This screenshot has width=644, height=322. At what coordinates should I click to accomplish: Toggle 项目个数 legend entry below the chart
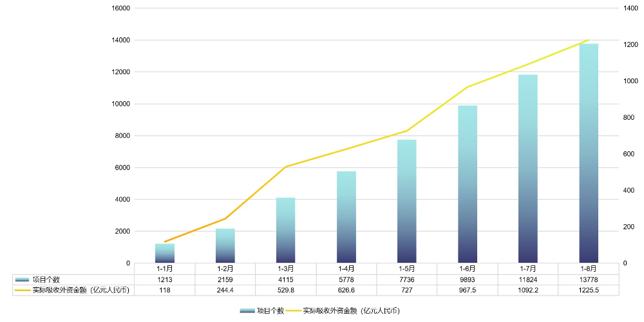coord(262,310)
